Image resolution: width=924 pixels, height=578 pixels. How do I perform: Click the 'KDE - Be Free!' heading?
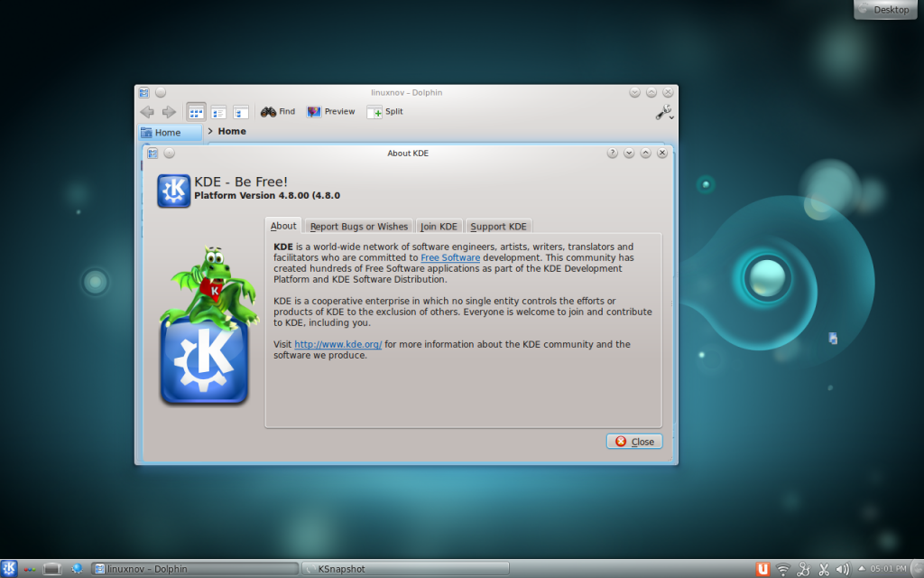(x=241, y=182)
